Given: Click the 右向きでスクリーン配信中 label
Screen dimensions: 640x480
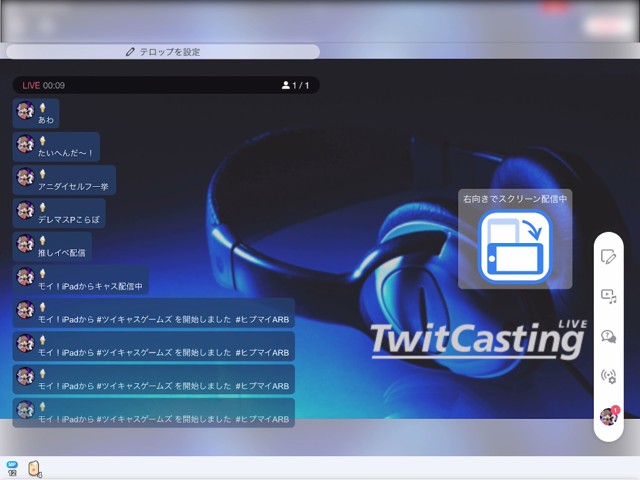Looking at the screenshot, I should pyautogui.click(x=515, y=199).
